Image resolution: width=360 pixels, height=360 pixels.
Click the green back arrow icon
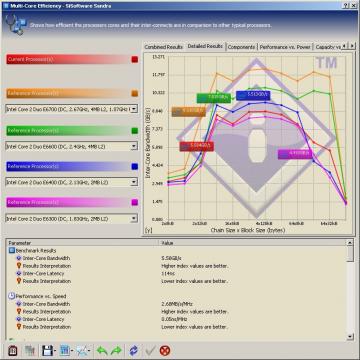coord(102,351)
